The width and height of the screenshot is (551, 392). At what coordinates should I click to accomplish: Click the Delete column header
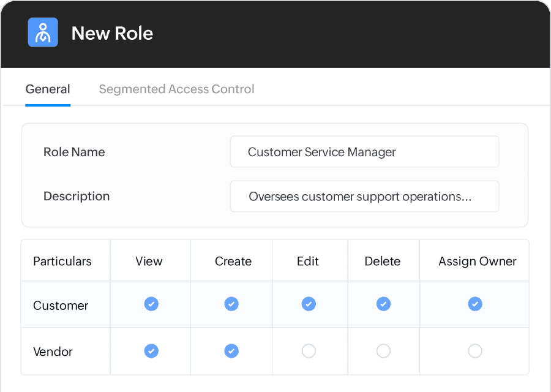click(382, 261)
